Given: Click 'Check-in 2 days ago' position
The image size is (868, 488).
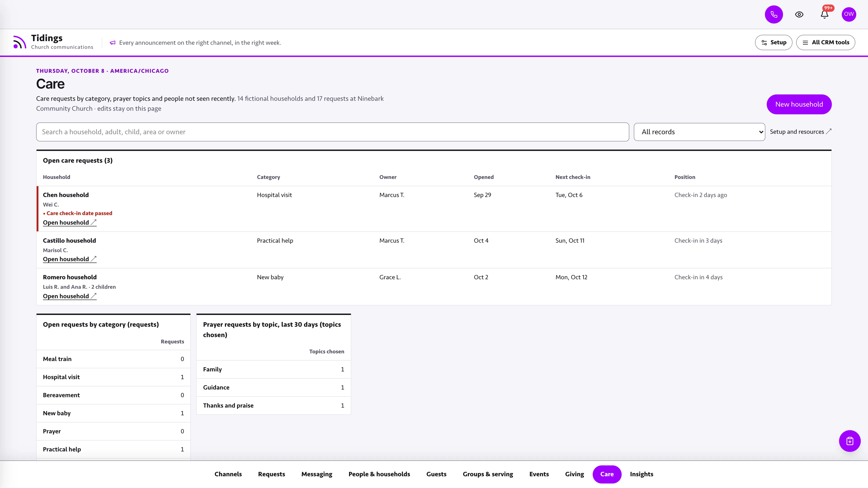Looking at the screenshot, I should 701,195.
